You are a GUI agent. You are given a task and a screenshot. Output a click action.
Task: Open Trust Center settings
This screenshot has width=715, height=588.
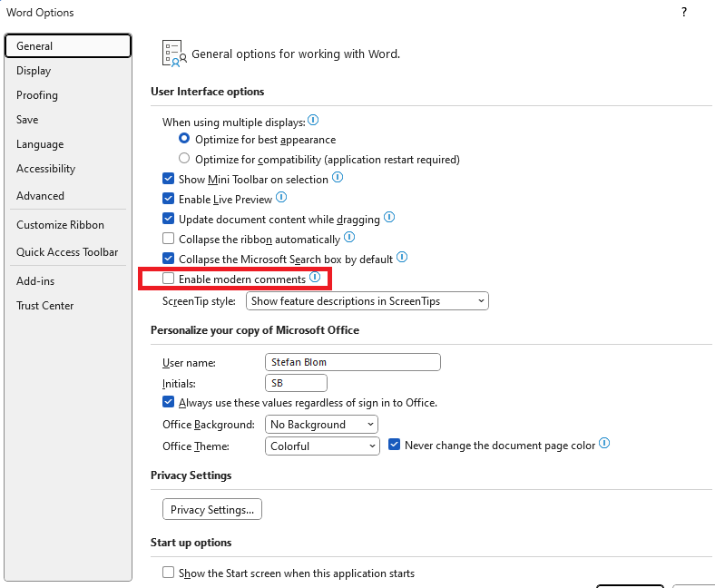68,306
